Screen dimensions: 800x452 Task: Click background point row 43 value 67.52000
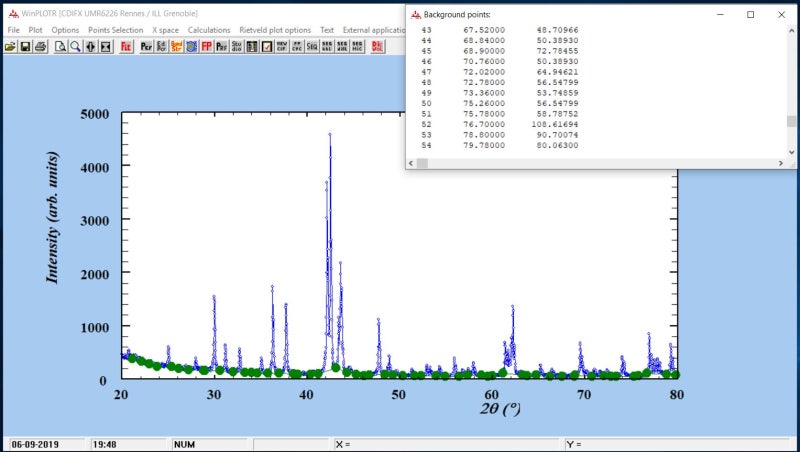(484, 30)
